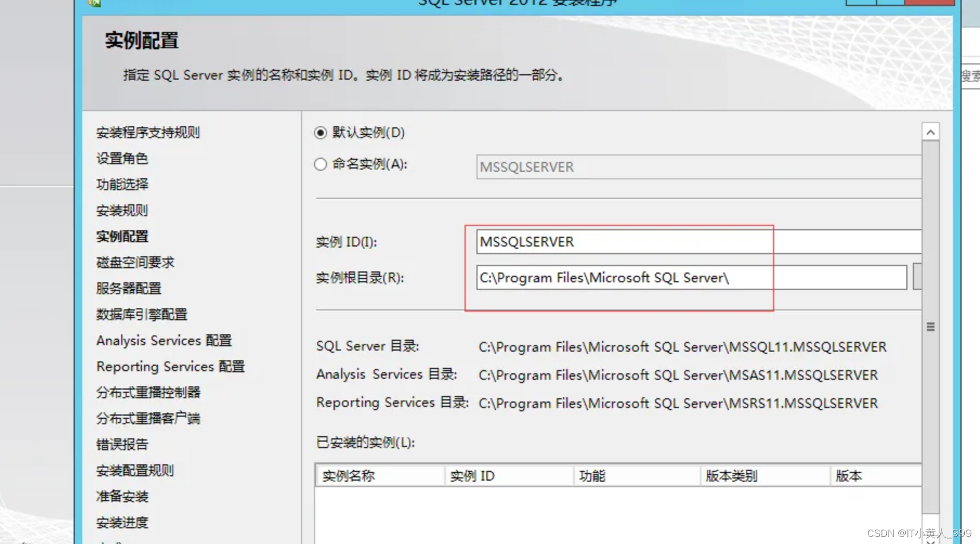980x544 pixels.
Task: Click Reporting Services 配置 in sidebar
Action: [170, 366]
